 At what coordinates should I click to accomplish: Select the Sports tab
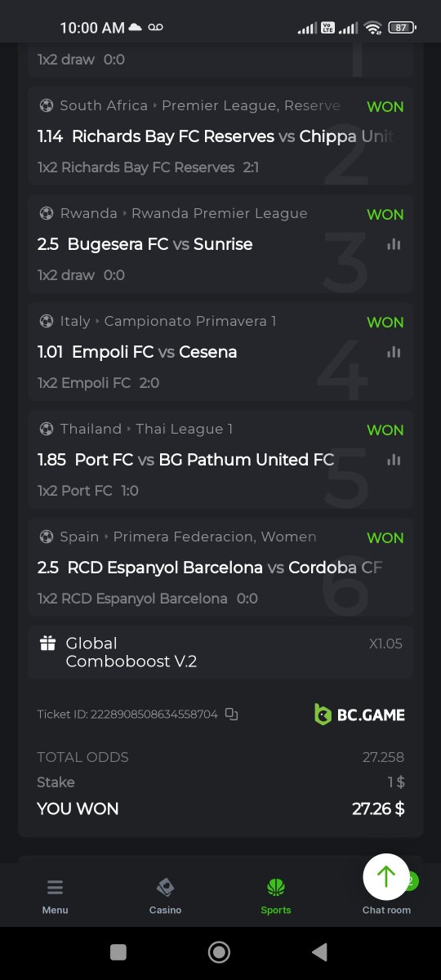(x=275, y=896)
